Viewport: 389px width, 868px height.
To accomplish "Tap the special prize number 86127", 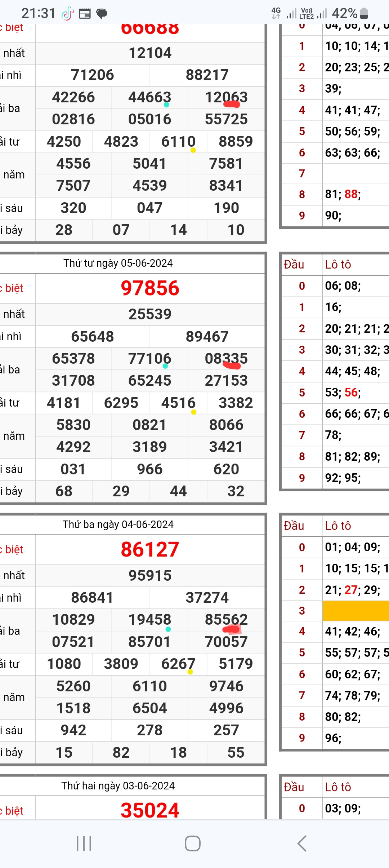I will pyautogui.click(x=150, y=550).
